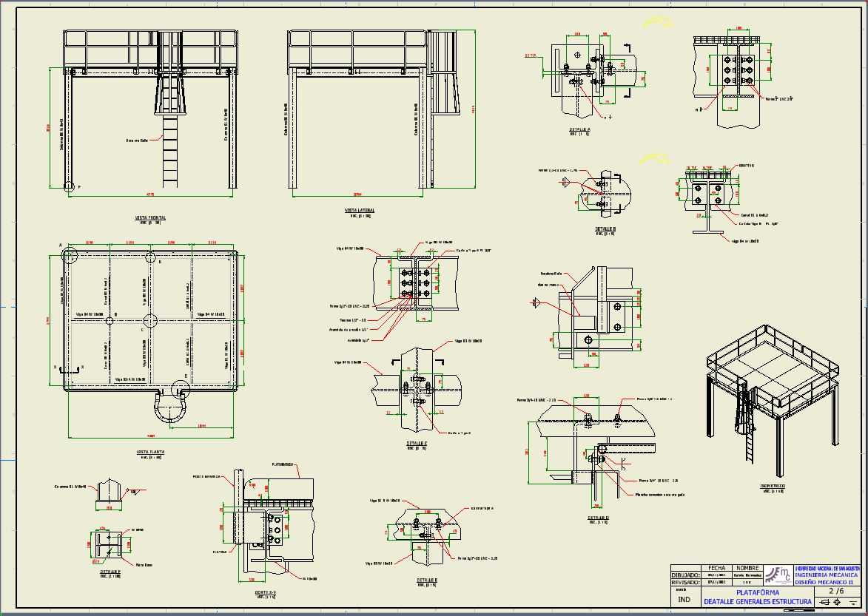This screenshot has width=868, height=616.
Task: Click the 'DETALLE F' caption
Action: coord(111,572)
